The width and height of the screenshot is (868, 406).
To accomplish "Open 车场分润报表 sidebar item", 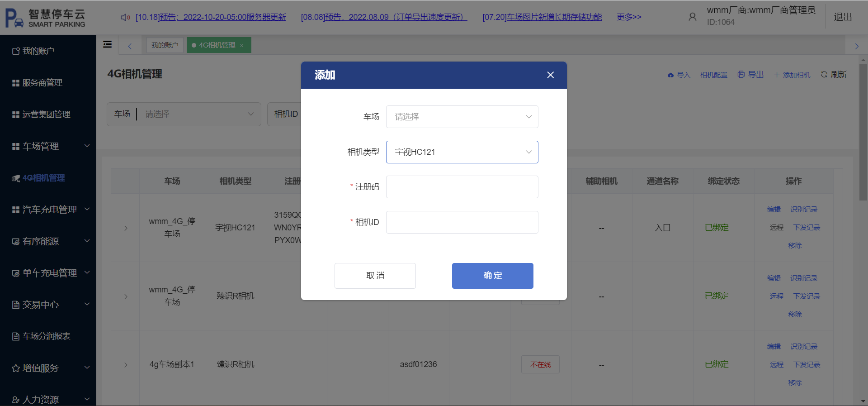I will (x=48, y=336).
